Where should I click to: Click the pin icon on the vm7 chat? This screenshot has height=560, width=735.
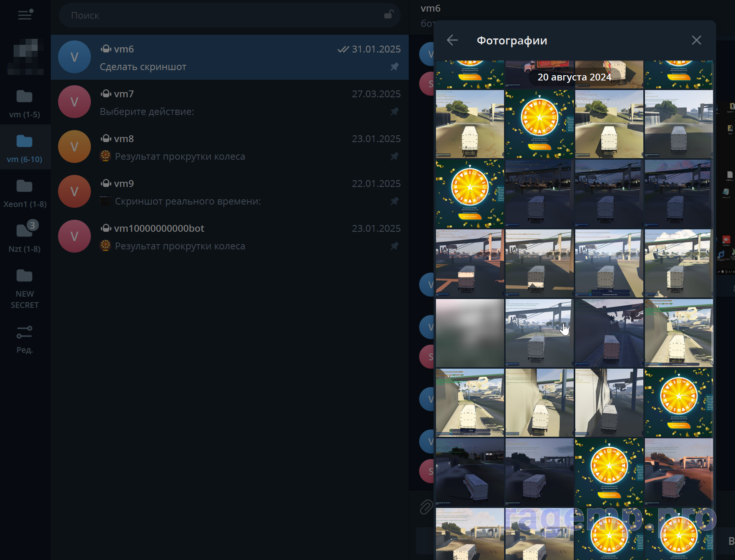(x=394, y=112)
